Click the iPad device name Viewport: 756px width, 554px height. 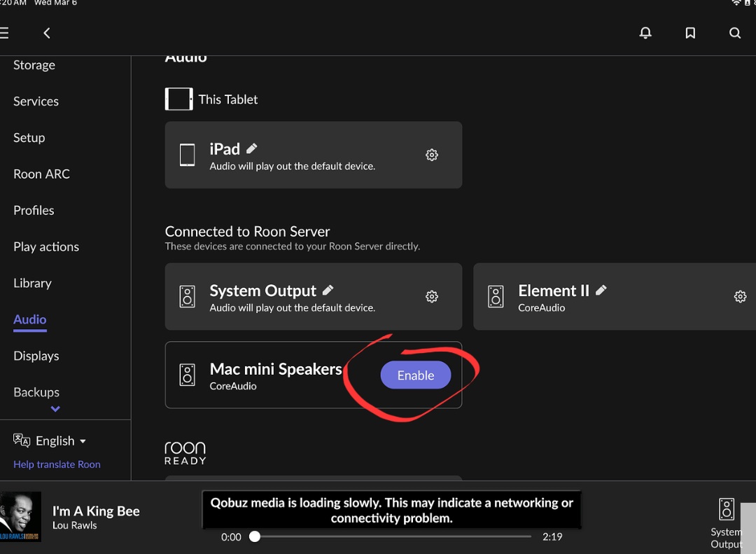225,148
